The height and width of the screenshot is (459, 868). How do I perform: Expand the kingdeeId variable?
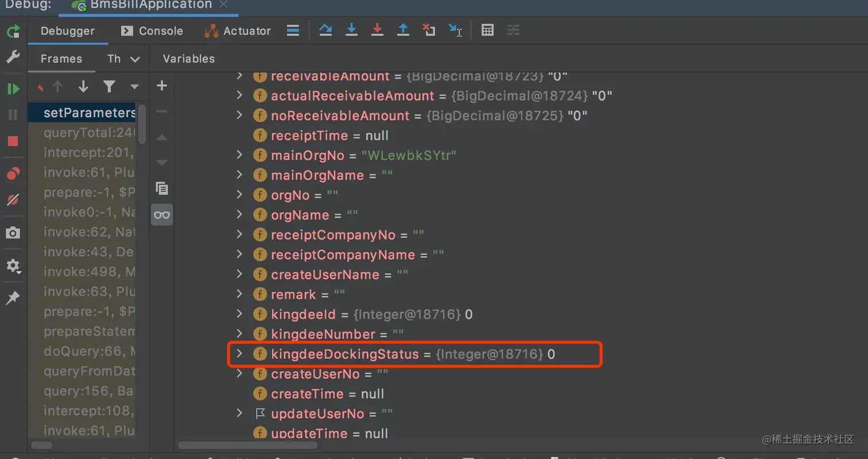point(240,314)
